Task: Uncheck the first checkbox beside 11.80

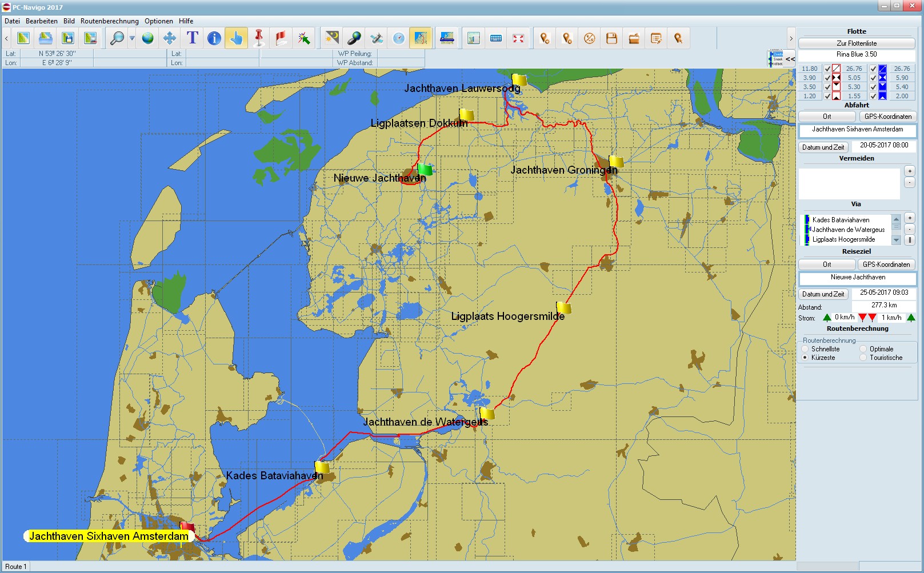Action: click(x=827, y=69)
